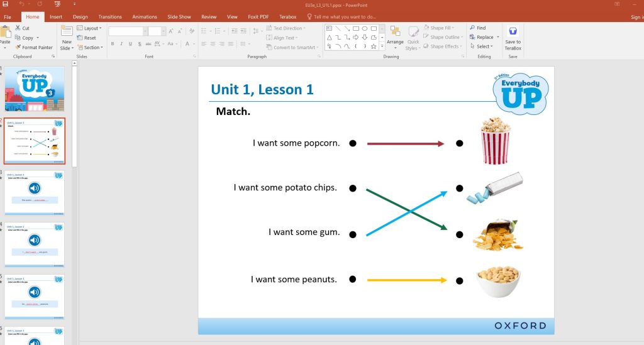Open the New Slide dropdown menu
This screenshot has width=644, height=345.
tap(67, 45)
